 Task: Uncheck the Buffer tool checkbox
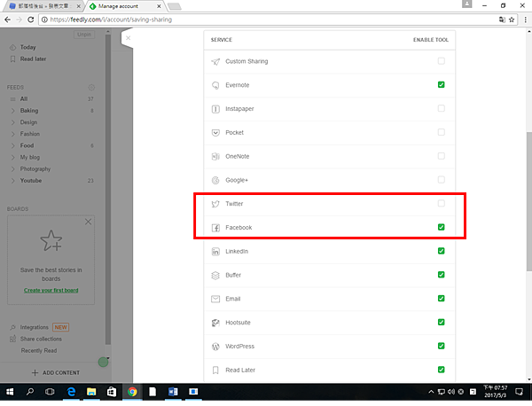tap(441, 275)
